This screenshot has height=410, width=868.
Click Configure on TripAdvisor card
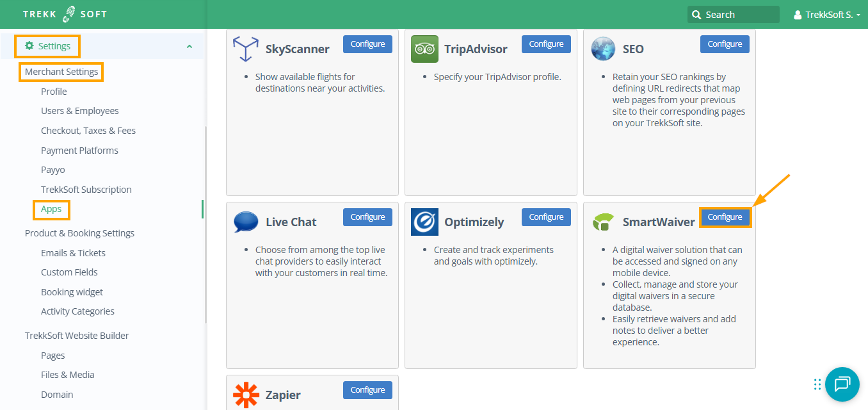point(546,44)
